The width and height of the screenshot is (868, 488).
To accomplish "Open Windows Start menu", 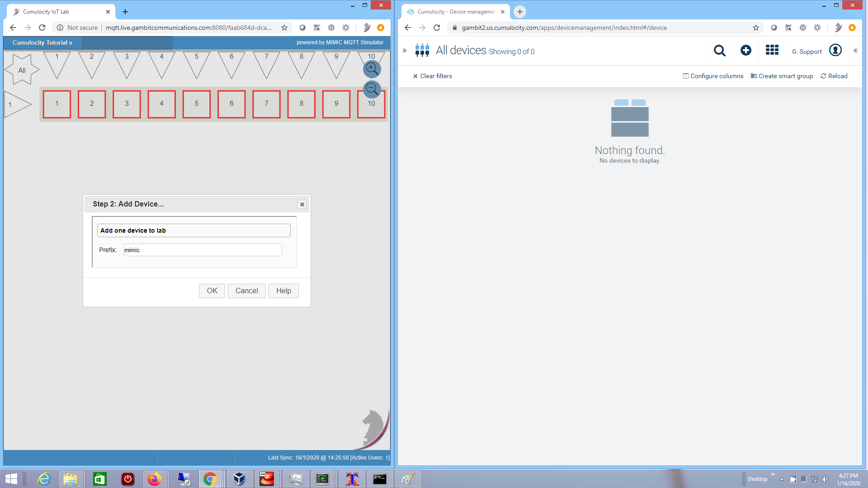I will [x=11, y=479].
